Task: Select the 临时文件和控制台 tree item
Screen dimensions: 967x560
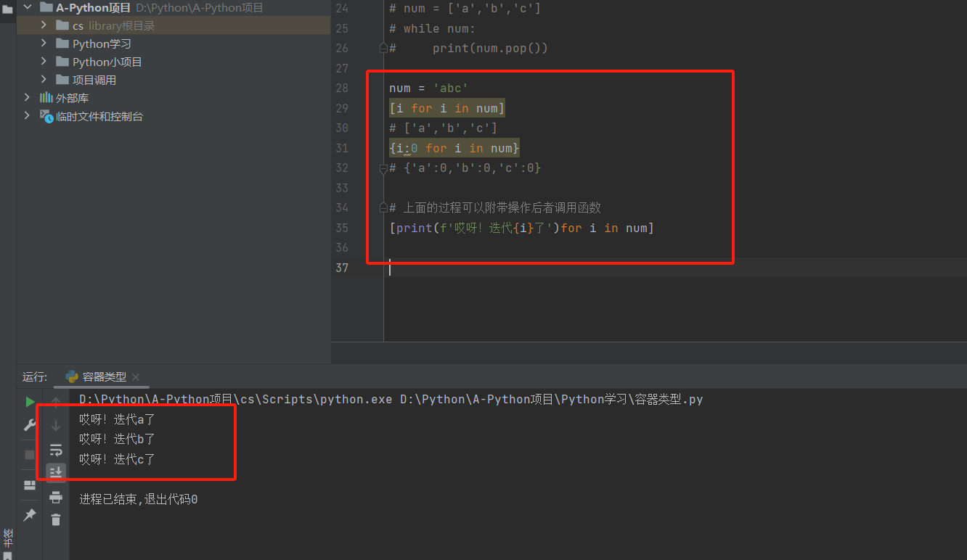Action: pos(99,116)
